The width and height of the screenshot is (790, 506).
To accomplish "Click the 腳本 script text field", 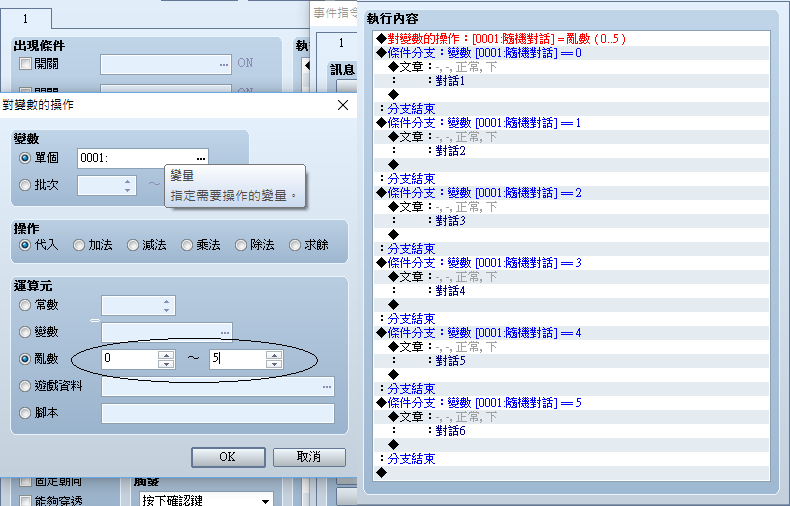I will [218, 413].
